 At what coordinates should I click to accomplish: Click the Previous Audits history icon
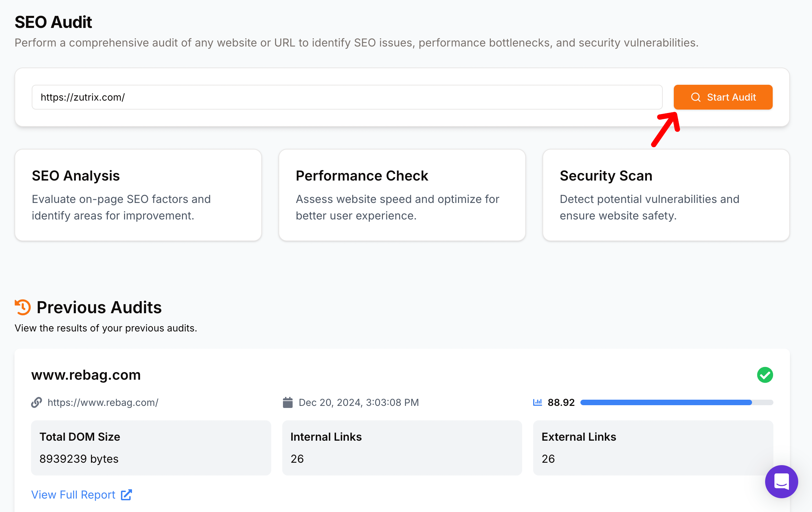click(x=23, y=307)
